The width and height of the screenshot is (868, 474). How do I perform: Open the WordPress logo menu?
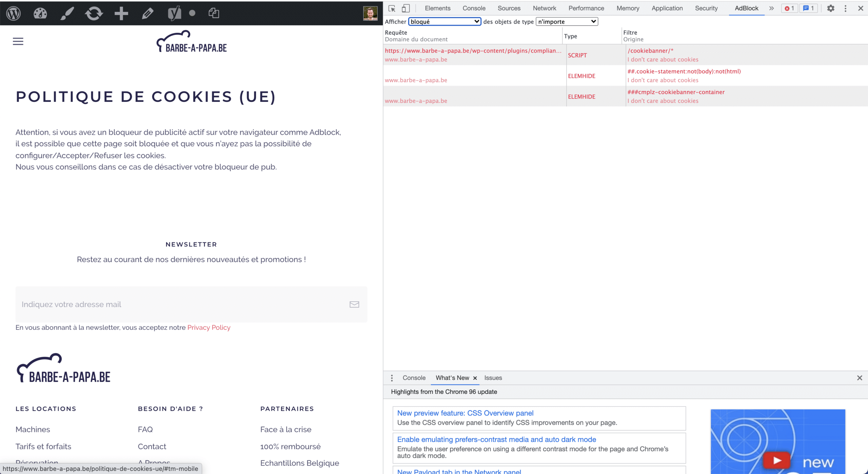coord(14,13)
